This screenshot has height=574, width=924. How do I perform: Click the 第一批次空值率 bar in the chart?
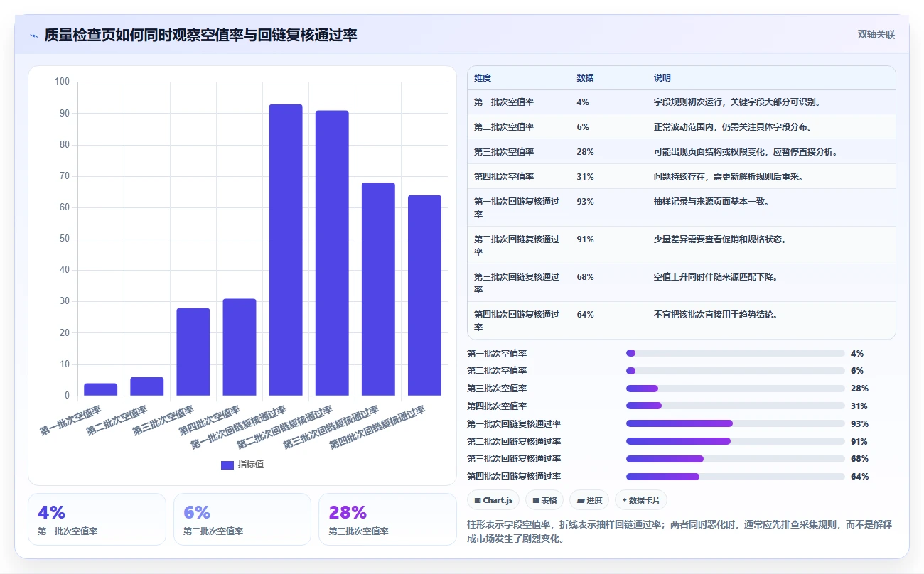coord(101,389)
